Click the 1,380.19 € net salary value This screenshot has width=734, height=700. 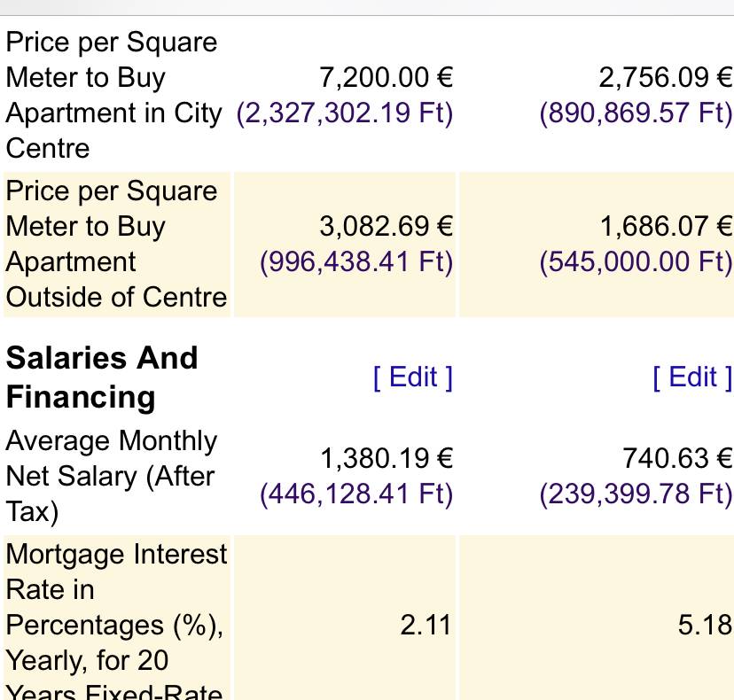coord(387,458)
